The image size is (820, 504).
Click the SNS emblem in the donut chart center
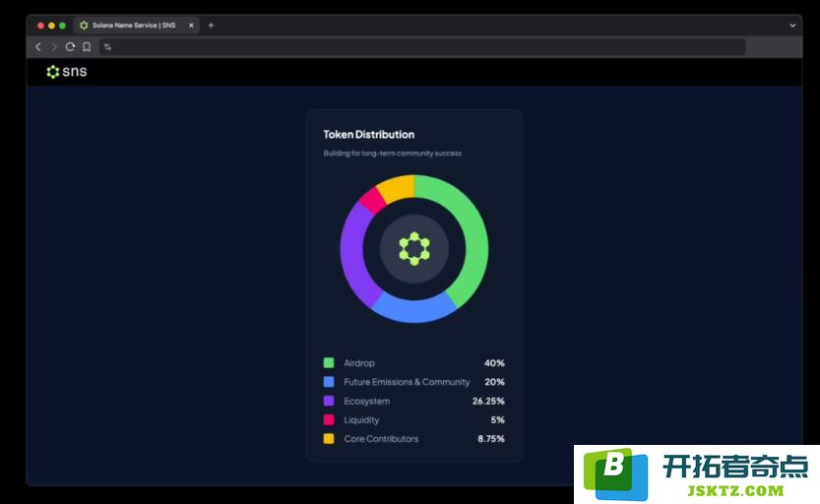pos(414,249)
